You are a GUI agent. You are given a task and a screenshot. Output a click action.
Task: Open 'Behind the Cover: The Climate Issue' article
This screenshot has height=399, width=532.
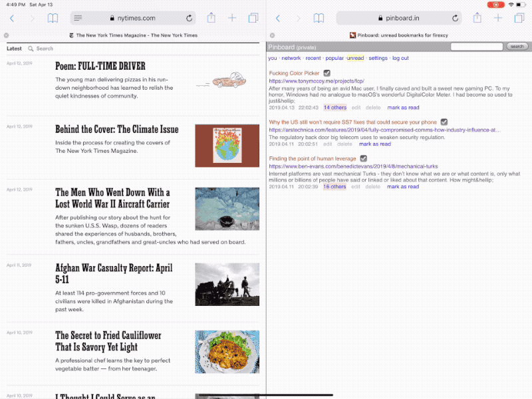click(117, 129)
